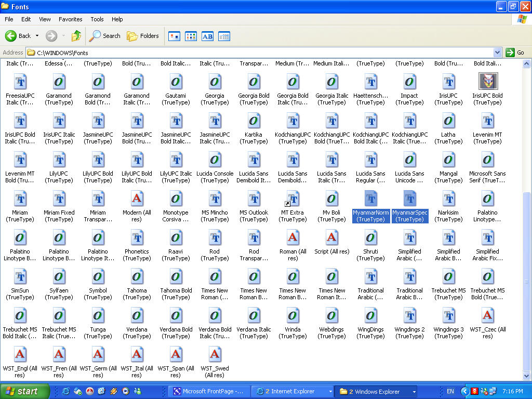Click the address bar path field
Image resolution: width=532 pixels, height=399 pixels.
[x=260, y=52]
